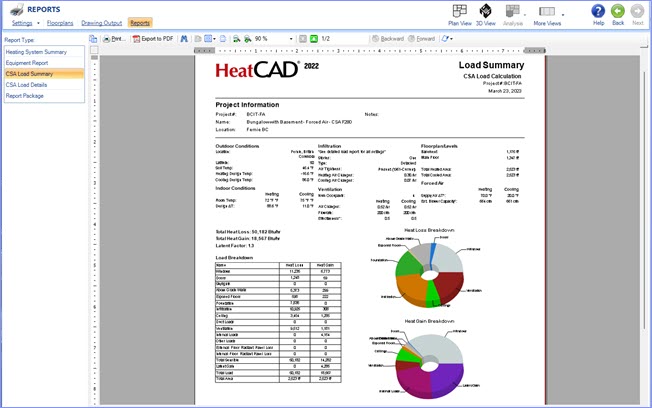This screenshot has width=652, height=408.
Task: Click the Total Heat Loss line
Action: [248, 232]
